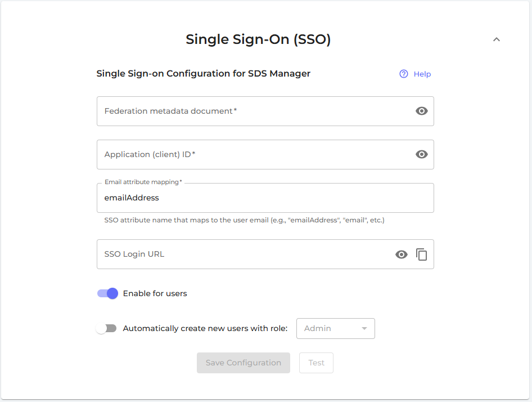Click the Test button
532x402 pixels.
(316, 363)
